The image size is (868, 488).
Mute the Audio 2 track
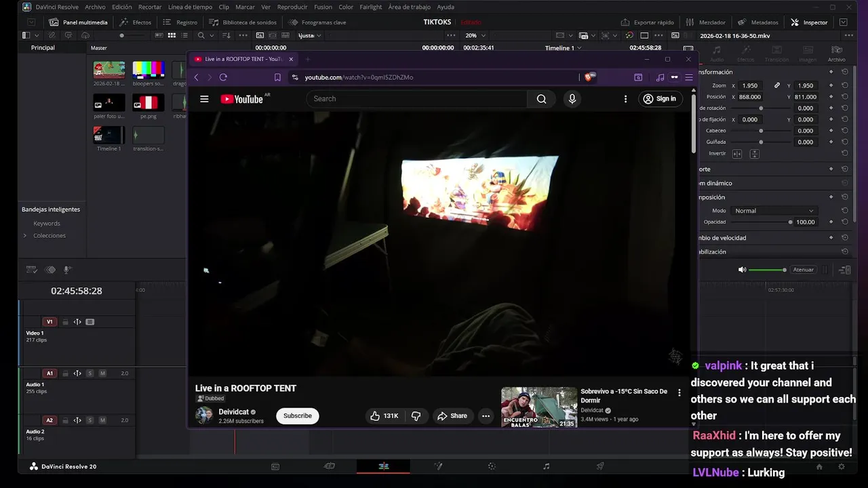pos(102,420)
